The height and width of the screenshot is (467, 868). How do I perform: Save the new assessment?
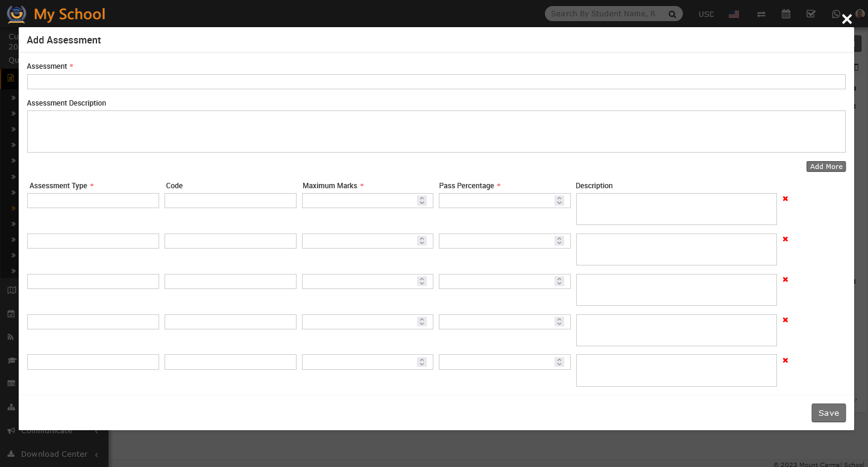click(x=828, y=413)
